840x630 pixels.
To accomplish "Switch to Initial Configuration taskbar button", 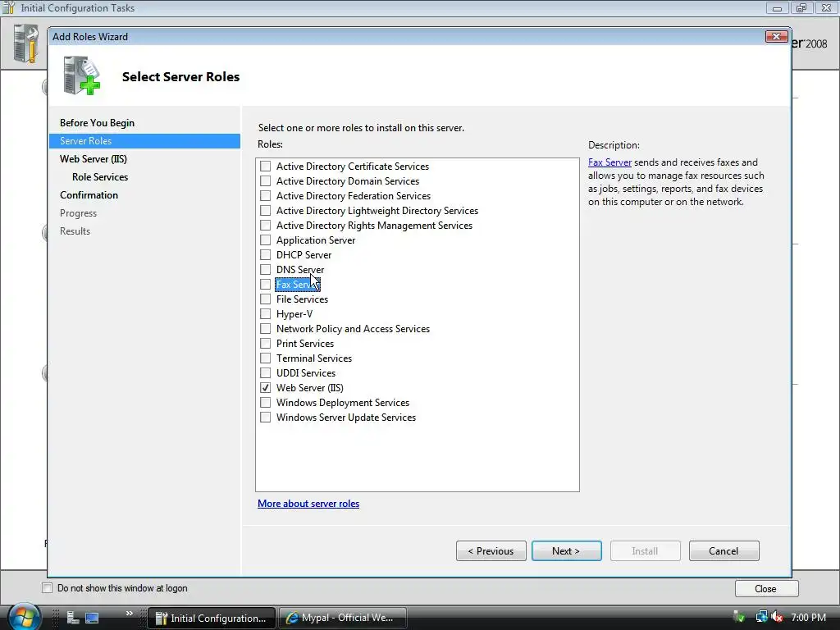I will click(212, 618).
